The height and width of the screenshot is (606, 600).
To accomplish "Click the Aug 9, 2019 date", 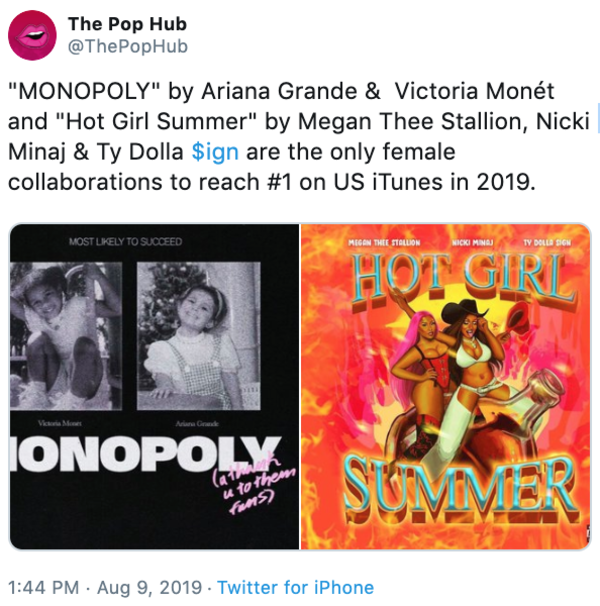I will point(150,587).
